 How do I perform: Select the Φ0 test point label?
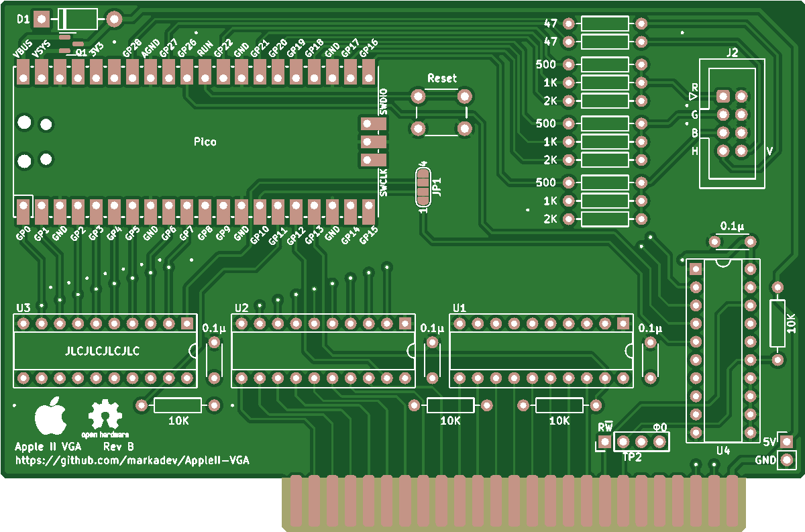tap(660, 427)
